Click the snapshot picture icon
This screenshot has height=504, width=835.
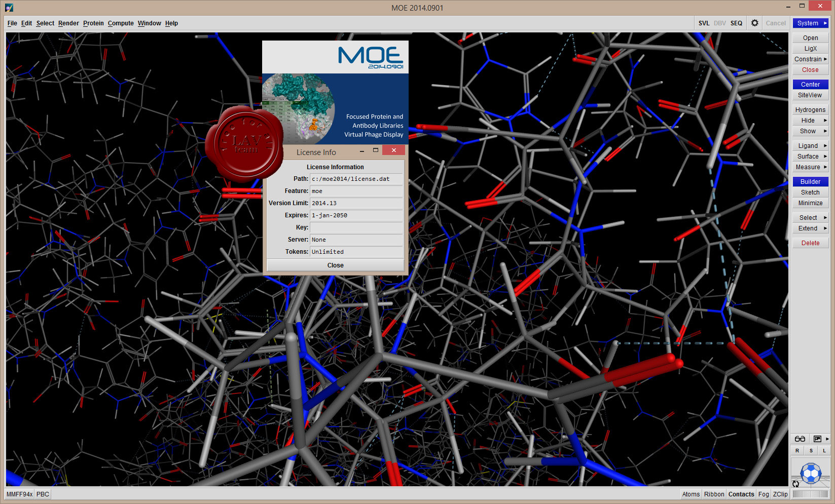817,439
